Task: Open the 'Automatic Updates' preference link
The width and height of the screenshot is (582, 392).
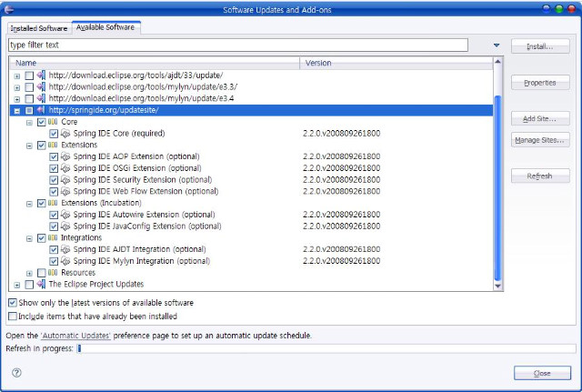Action: click(x=75, y=336)
